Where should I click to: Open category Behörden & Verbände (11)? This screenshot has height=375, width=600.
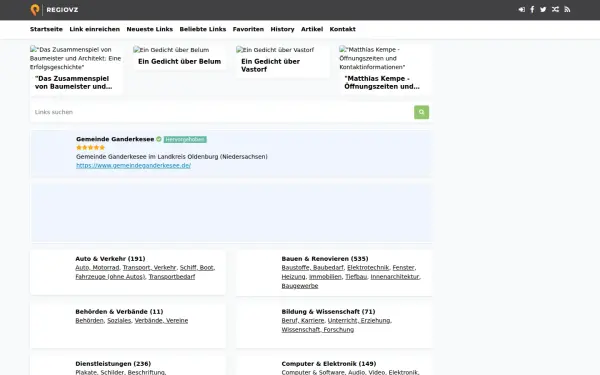(119, 312)
